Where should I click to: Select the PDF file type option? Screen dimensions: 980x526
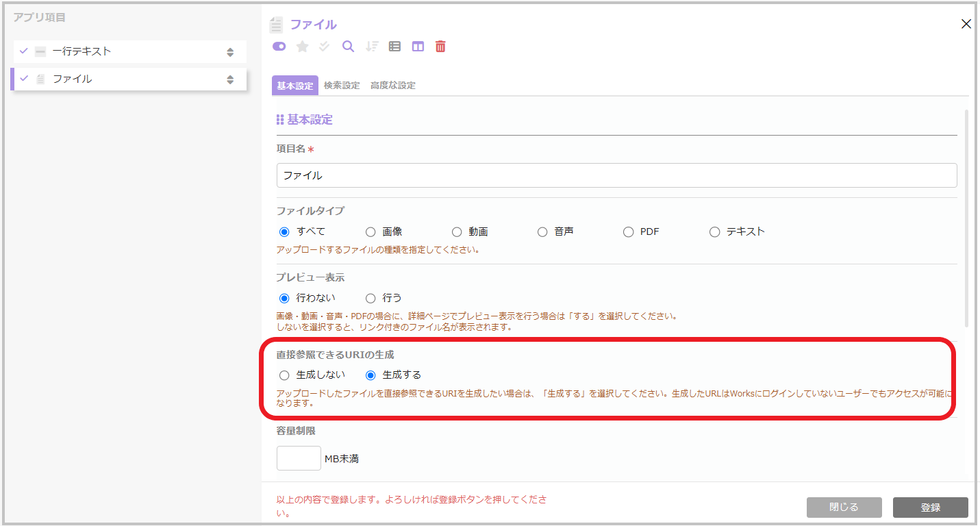point(628,232)
